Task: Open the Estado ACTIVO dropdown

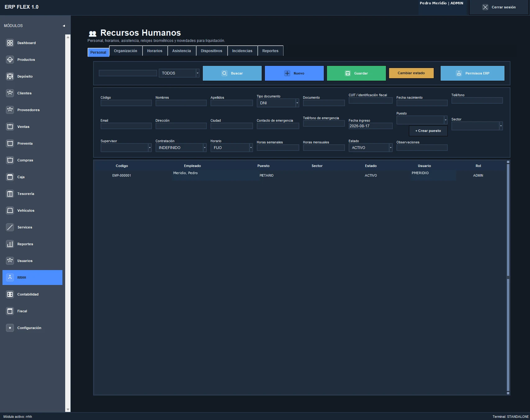Action: click(370, 147)
